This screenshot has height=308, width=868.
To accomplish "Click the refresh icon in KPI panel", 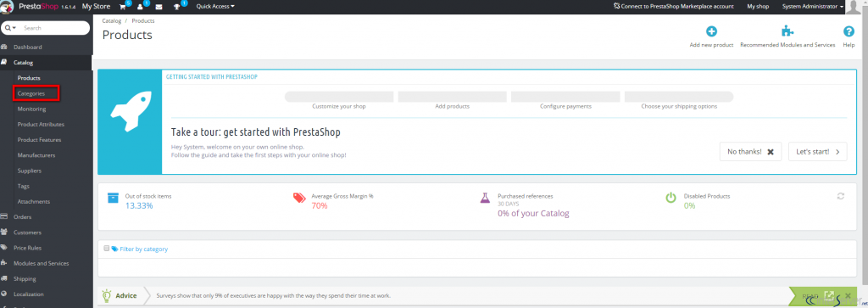I will tap(840, 196).
